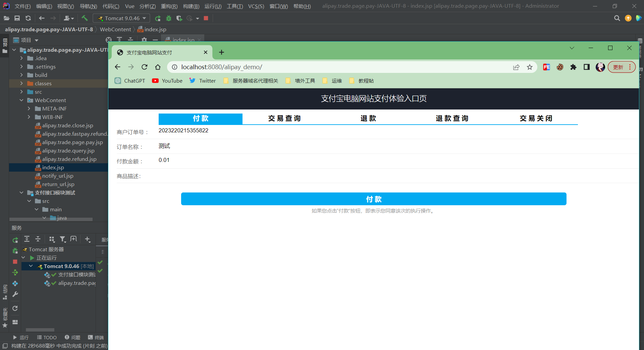Open the YouTube bookmark
The height and width of the screenshot is (350, 644).
click(x=167, y=81)
